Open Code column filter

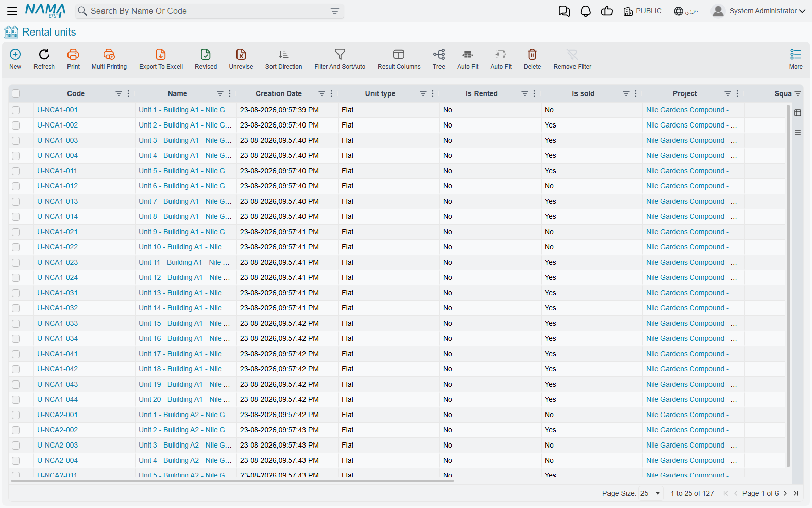point(119,93)
